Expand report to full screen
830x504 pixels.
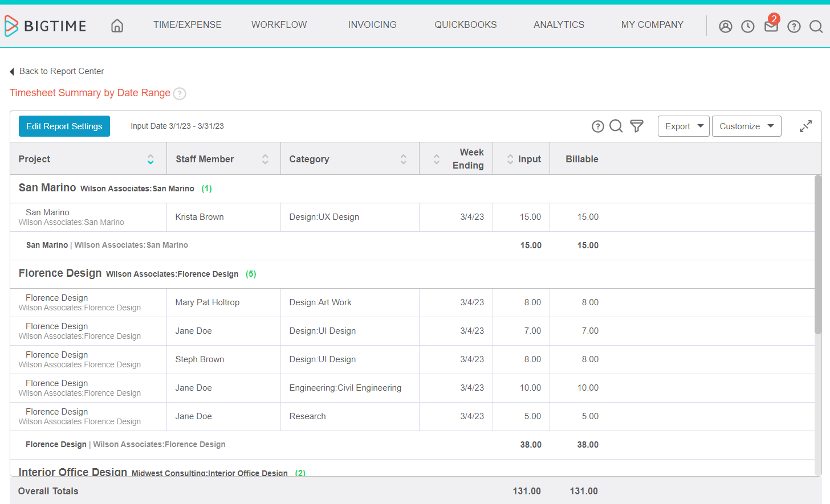[x=805, y=126]
